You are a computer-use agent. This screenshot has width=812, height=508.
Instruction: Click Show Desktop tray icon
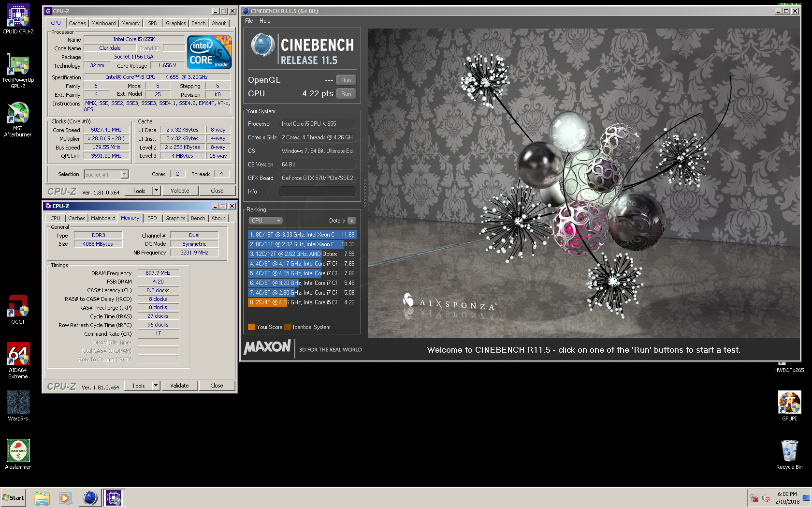click(x=806, y=498)
